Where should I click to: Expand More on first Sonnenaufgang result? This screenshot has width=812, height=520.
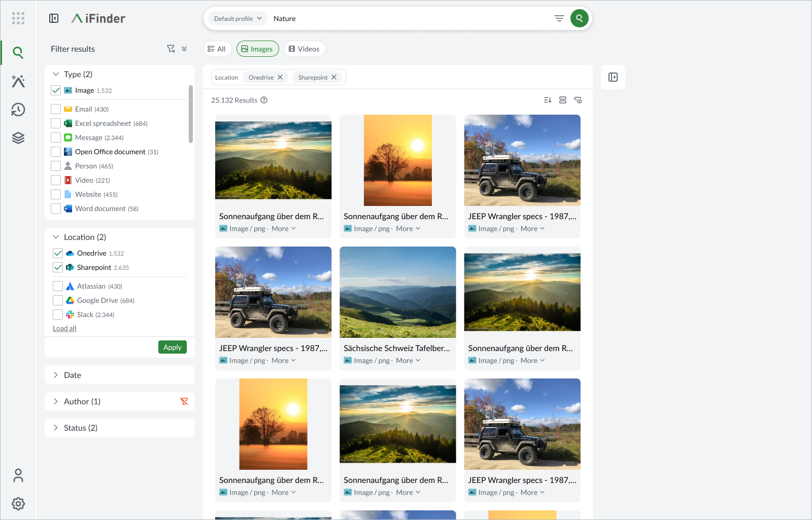[x=284, y=229]
